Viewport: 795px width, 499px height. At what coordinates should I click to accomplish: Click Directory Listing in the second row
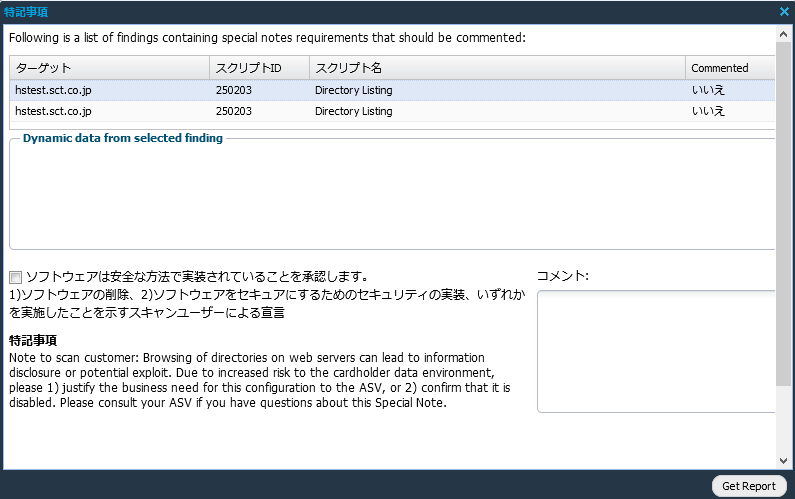coord(353,111)
